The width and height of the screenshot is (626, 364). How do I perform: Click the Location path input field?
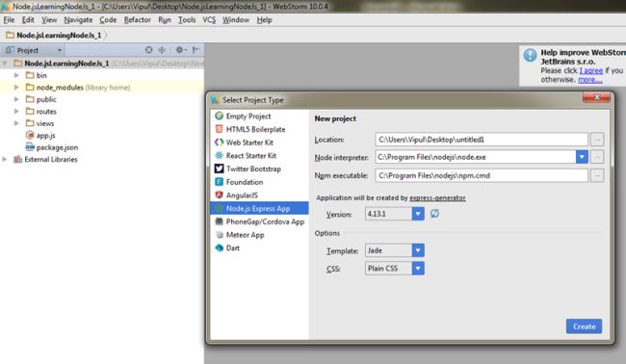coord(482,140)
